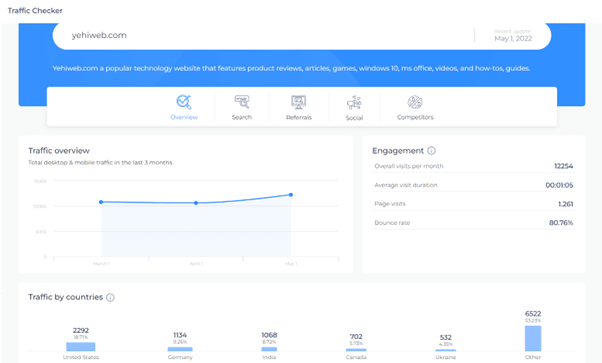
Task: Open the Referrals monitor icon
Action: click(299, 102)
